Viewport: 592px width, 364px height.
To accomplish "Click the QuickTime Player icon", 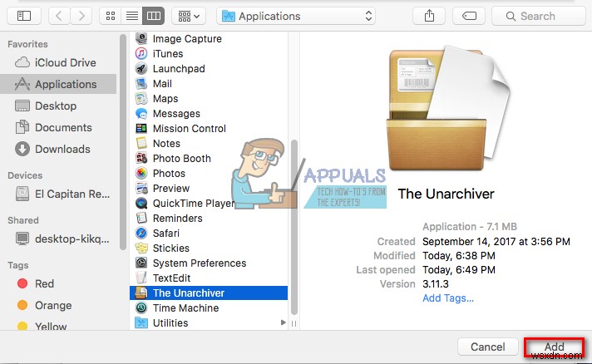I will point(141,204).
